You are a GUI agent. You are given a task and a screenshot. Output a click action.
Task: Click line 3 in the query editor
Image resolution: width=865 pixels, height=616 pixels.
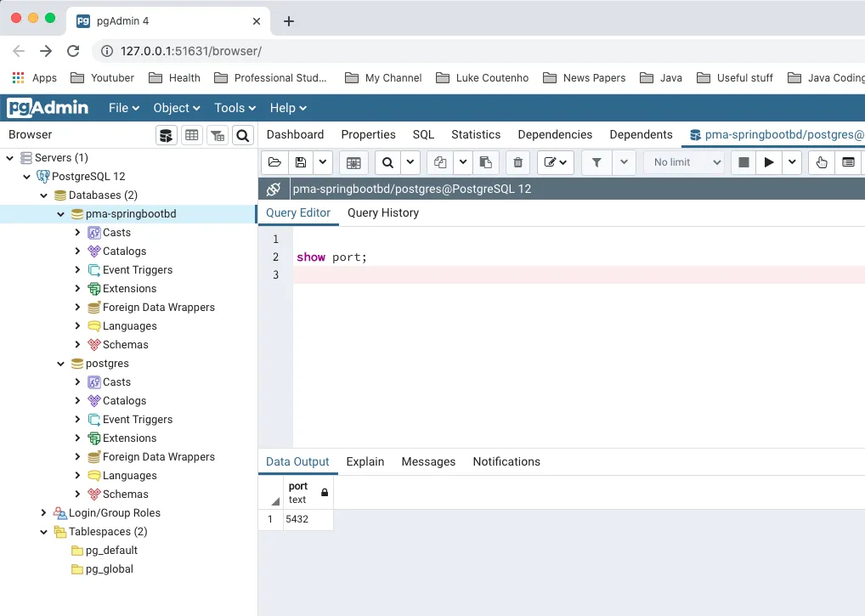[x=579, y=274]
